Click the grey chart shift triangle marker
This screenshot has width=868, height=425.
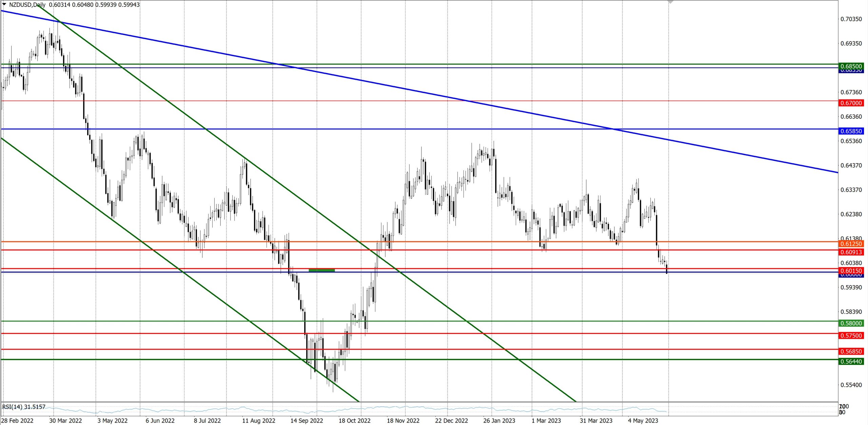(x=670, y=2)
